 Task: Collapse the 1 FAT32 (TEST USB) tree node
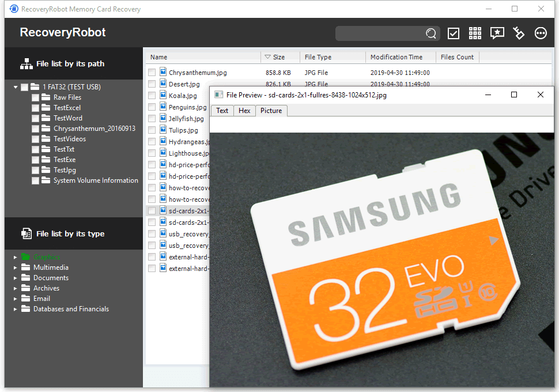(x=16, y=87)
